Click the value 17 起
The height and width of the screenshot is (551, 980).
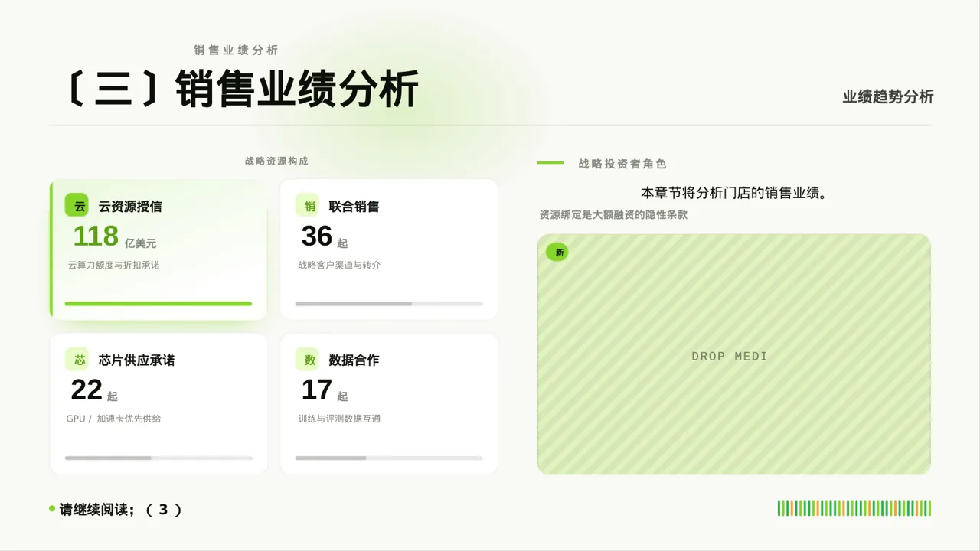coord(325,390)
